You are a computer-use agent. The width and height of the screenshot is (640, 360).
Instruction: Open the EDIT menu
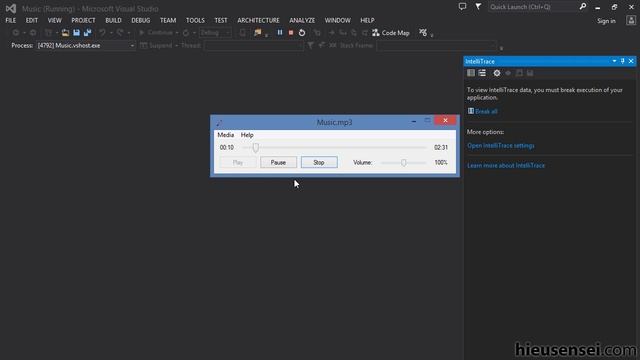pos(31,20)
